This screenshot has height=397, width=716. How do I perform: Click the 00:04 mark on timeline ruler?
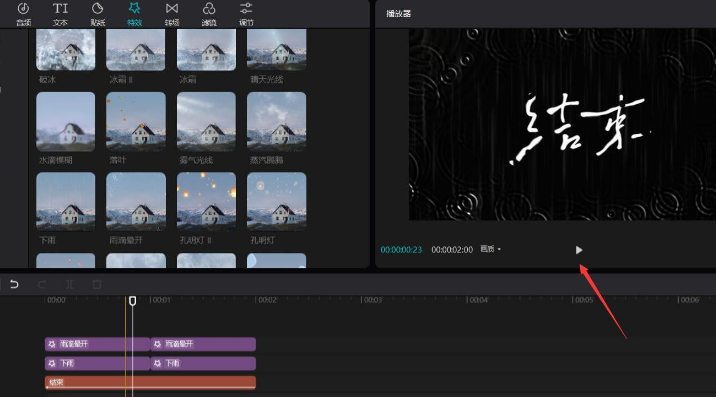pyautogui.click(x=478, y=300)
